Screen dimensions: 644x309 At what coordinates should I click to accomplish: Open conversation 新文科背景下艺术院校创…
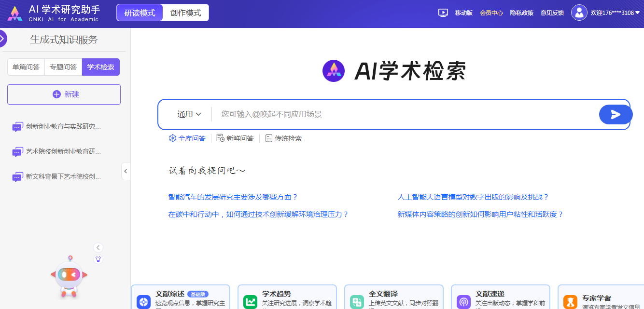pyautogui.click(x=64, y=176)
